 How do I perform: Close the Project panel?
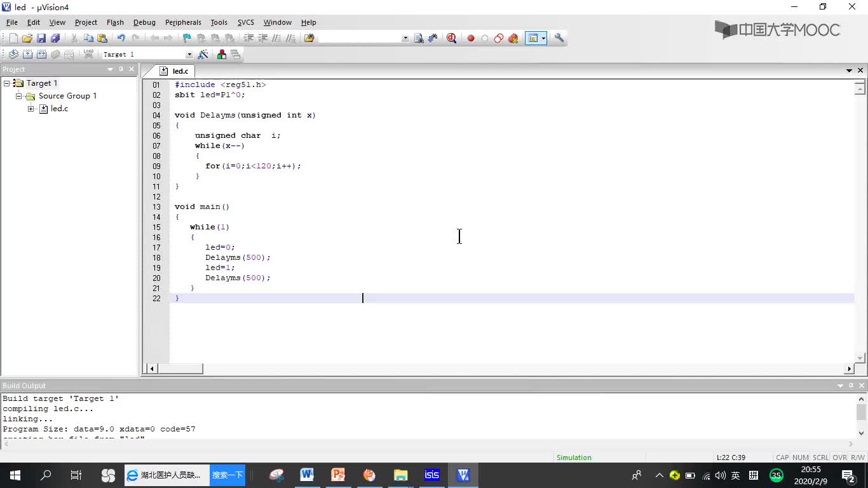132,69
